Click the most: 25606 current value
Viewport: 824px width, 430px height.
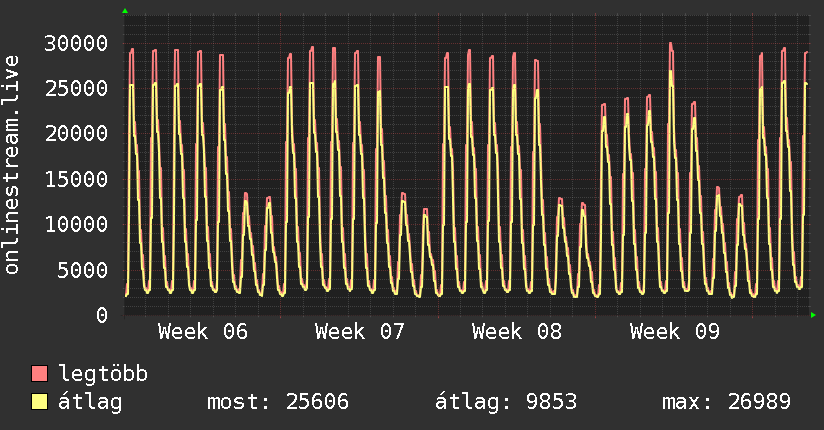pos(277,402)
